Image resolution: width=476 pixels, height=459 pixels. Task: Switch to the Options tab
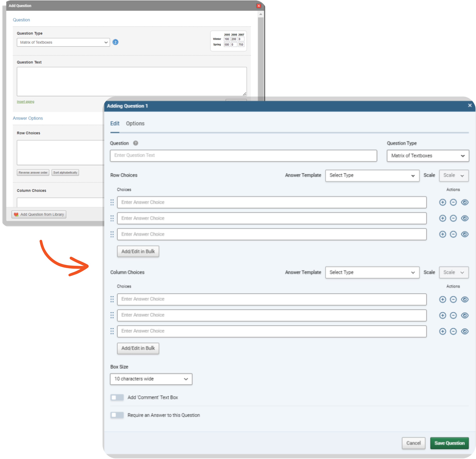click(x=135, y=123)
